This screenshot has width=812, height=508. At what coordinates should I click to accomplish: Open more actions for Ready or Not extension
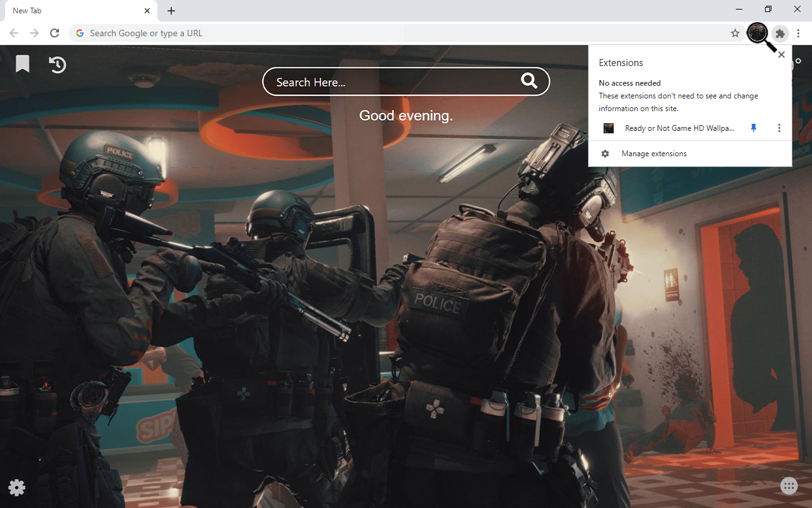pos(779,128)
